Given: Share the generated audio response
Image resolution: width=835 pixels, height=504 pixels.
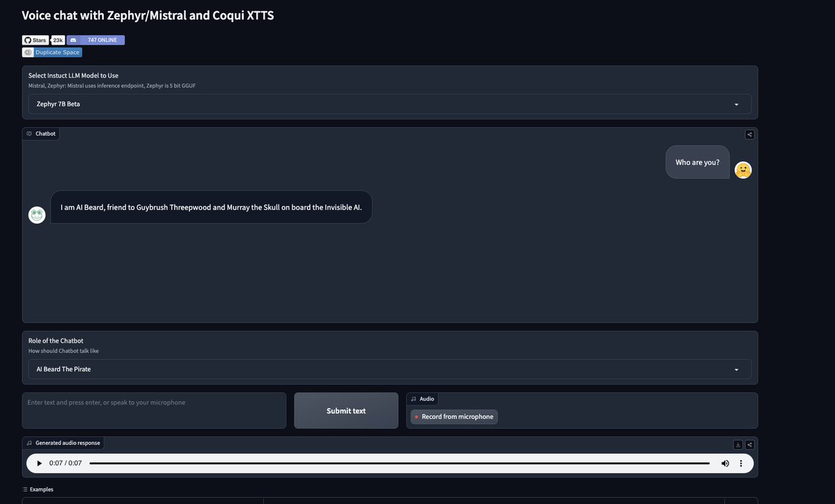Looking at the screenshot, I should point(749,445).
